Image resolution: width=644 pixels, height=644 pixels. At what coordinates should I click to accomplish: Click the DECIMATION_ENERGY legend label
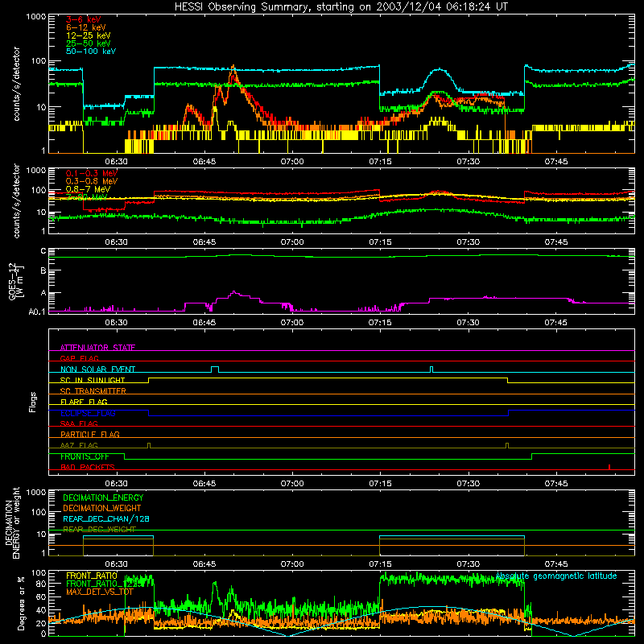pos(103,497)
